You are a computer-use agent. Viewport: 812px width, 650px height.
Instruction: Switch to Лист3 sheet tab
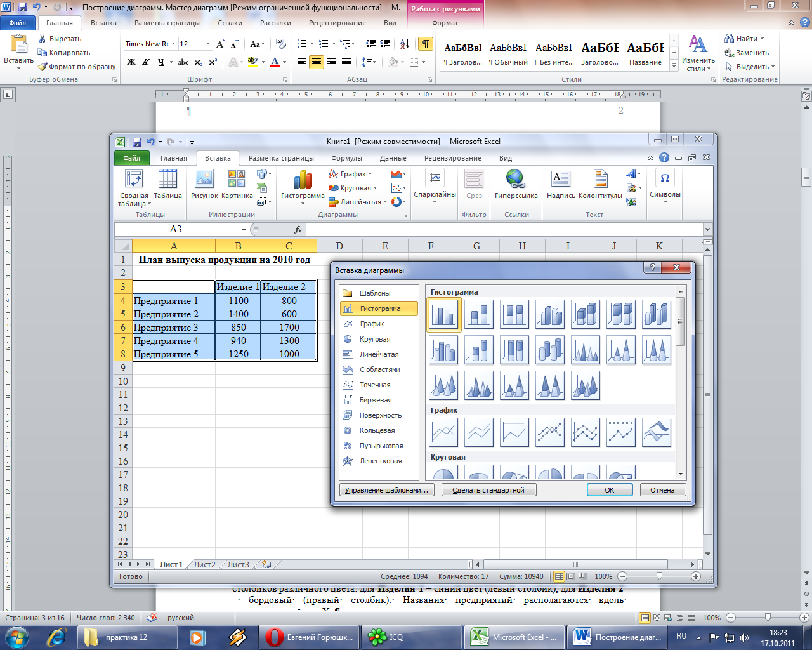pos(239,564)
